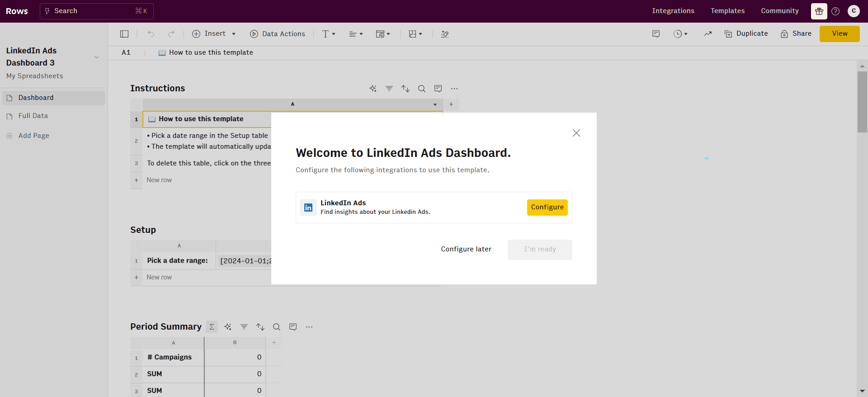868x397 pixels.
Task: Open the help question mark icon
Action: click(x=835, y=11)
